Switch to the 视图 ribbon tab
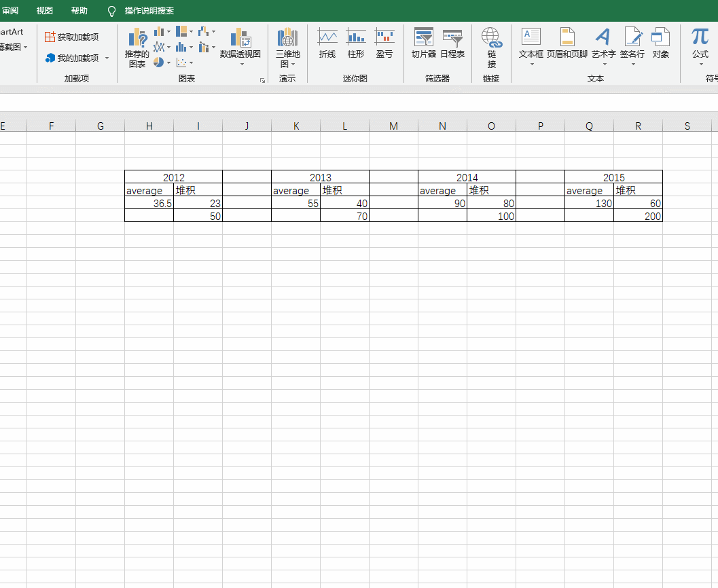 pos(43,10)
